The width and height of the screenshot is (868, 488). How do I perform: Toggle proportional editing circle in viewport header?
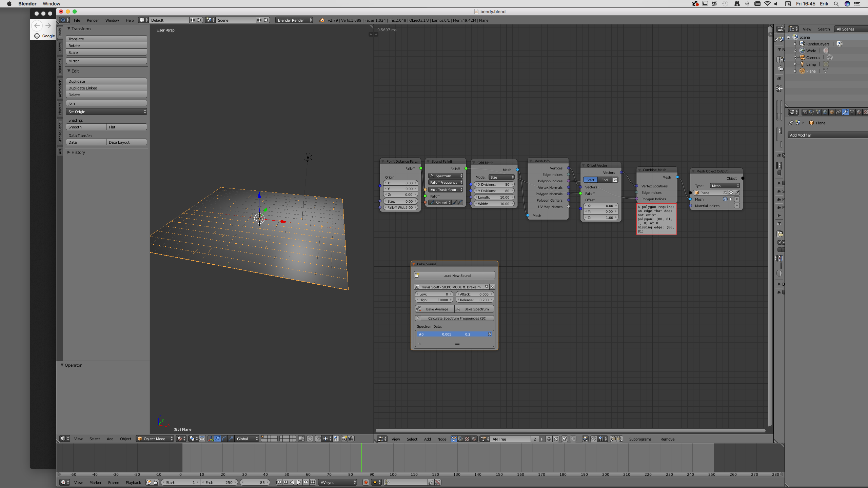[x=310, y=439]
